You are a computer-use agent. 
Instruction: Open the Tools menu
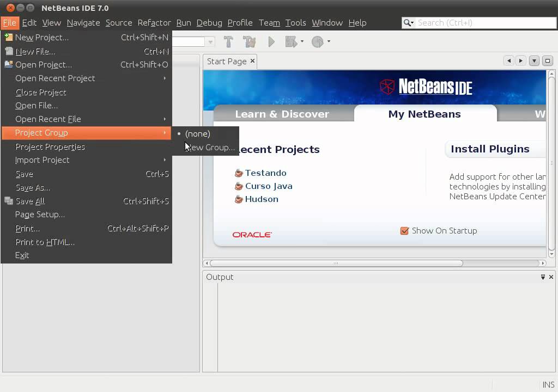(295, 23)
